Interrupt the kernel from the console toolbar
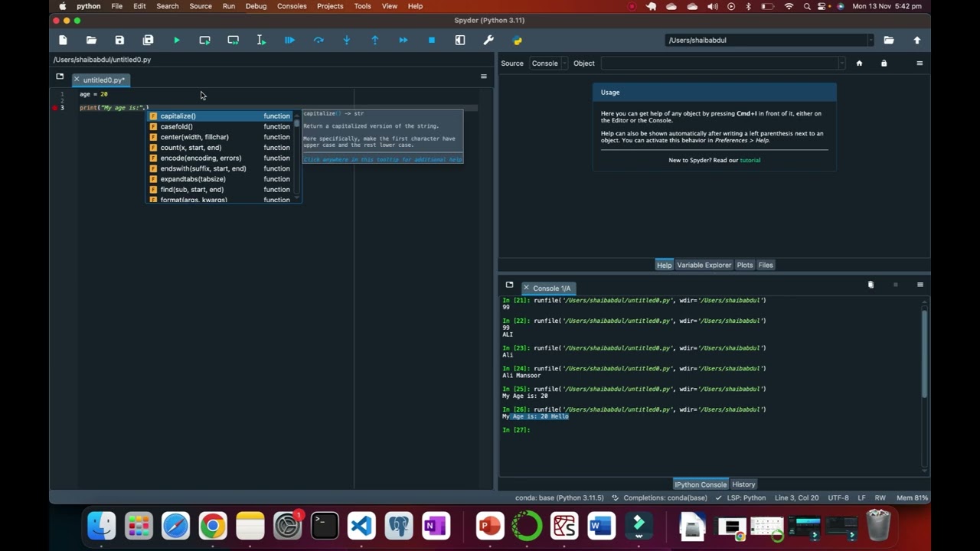Viewport: 980px width, 551px height. coord(895,285)
